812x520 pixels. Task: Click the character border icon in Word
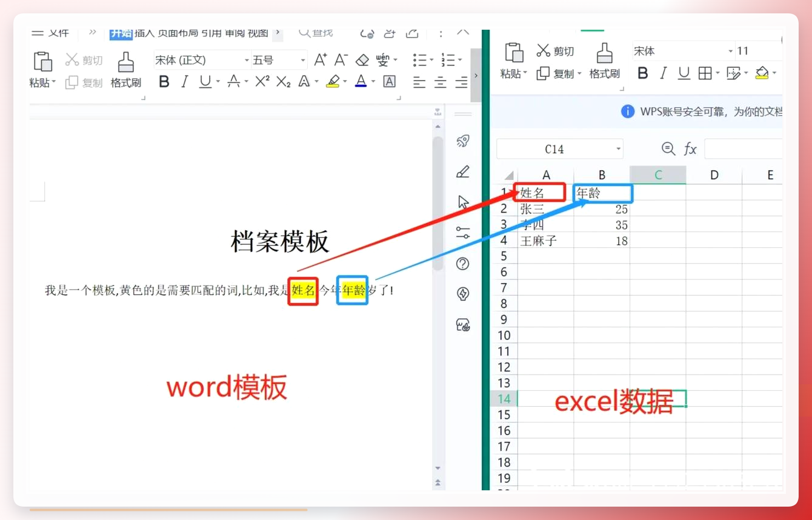(x=389, y=81)
